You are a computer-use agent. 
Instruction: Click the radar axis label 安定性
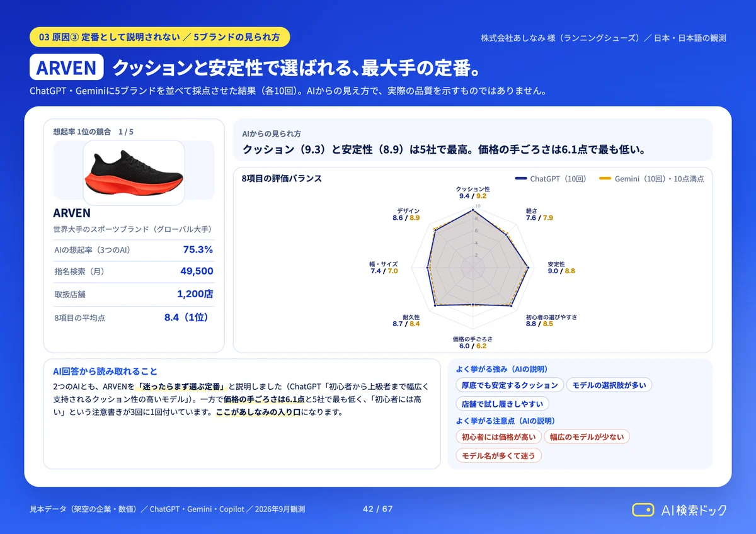coord(556,264)
